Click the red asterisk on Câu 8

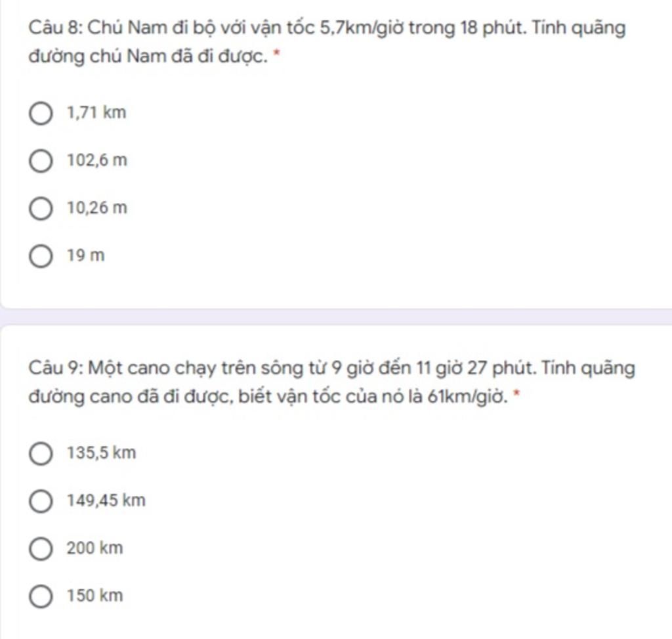click(276, 56)
